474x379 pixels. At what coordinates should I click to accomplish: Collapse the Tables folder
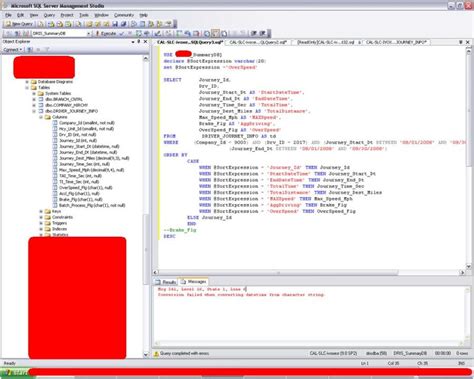coord(27,87)
